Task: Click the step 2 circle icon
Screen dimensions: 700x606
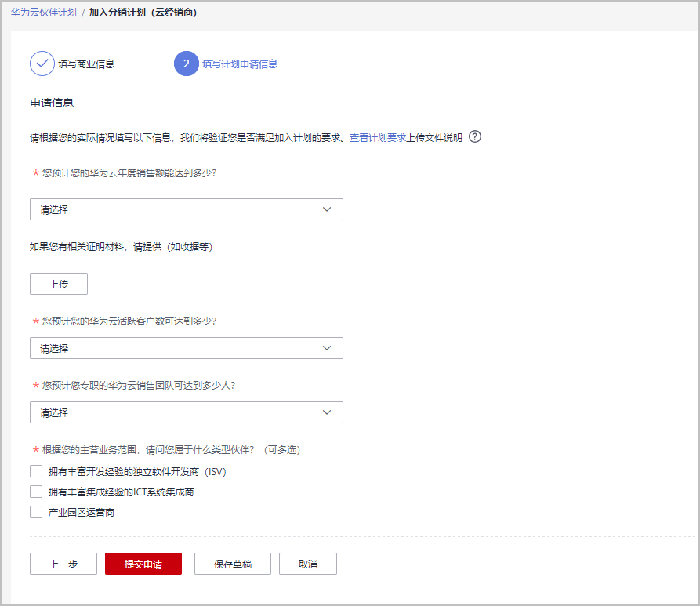Action: tap(186, 64)
